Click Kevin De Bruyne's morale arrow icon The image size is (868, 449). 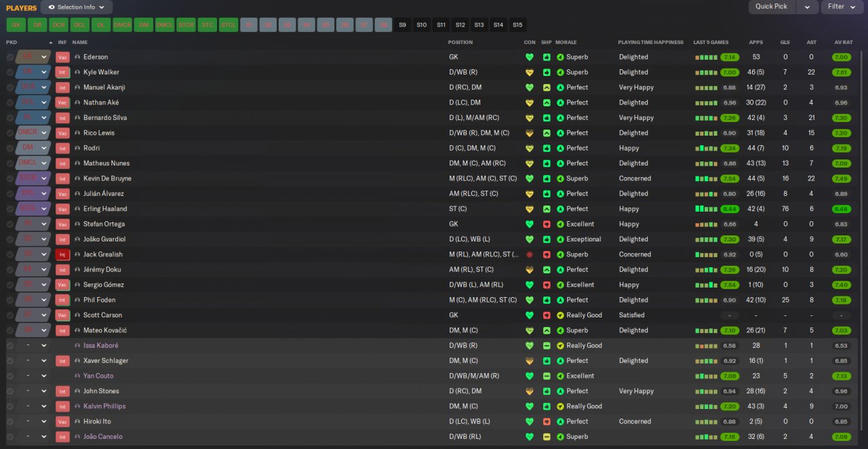tap(560, 179)
